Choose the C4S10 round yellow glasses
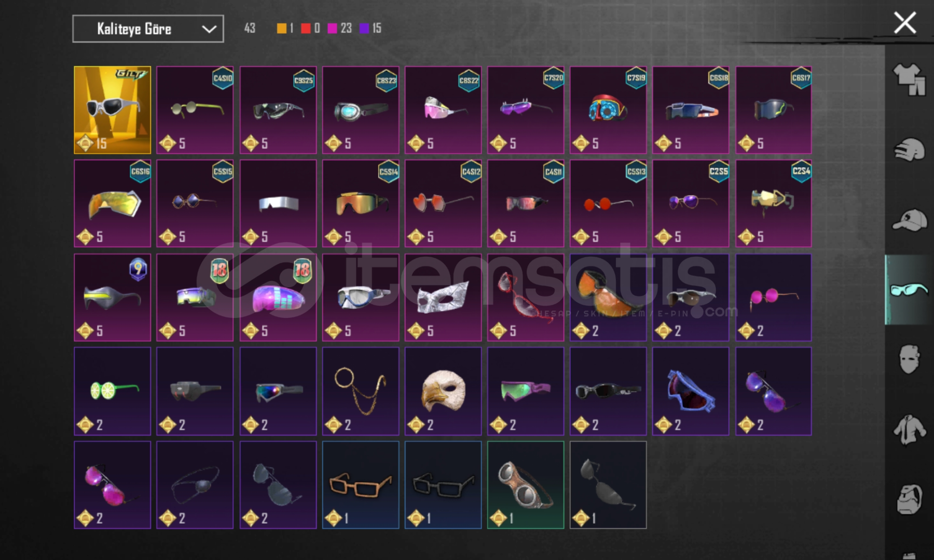Screen dimensions: 934x560 pyautogui.click(x=195, y=110)
